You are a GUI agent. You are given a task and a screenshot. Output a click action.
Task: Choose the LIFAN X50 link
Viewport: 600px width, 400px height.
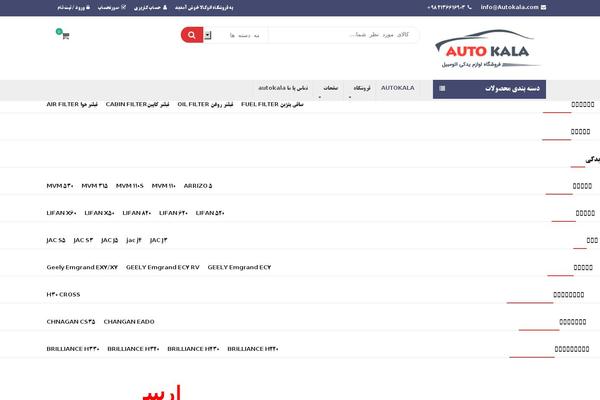click(x=99, y=213)
